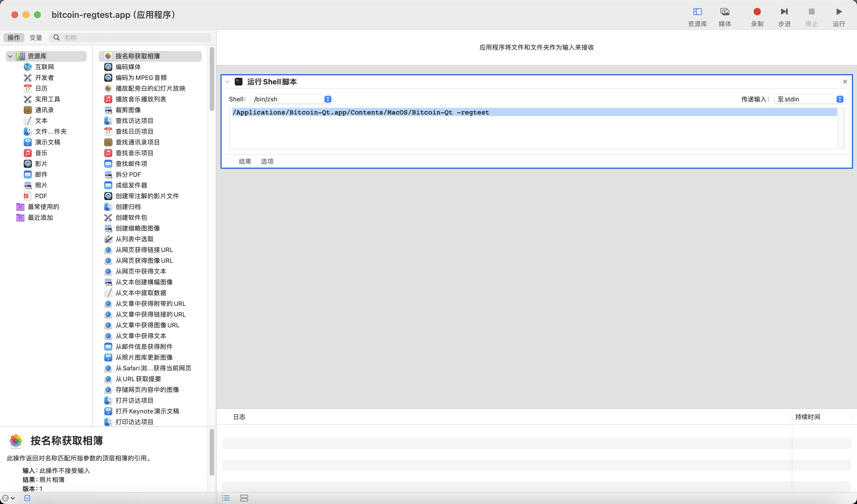Toggle the description pane visibility button

pos(27,498)
